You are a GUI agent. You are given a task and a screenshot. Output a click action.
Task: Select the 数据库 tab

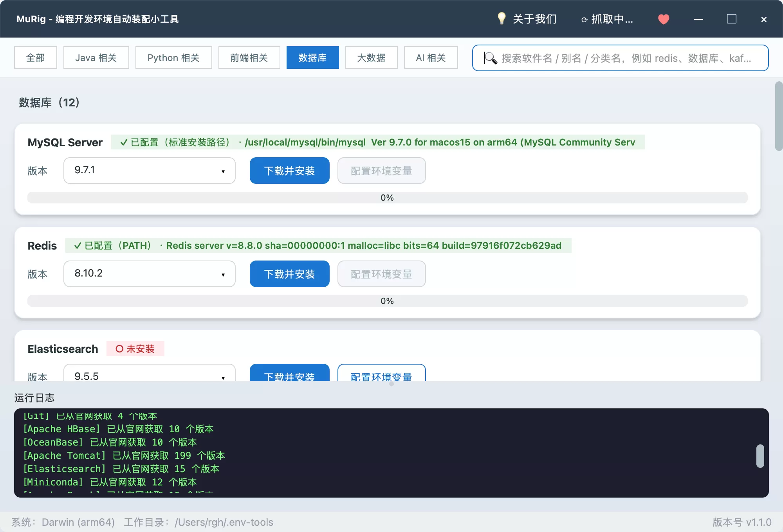click(x=313, y=58)
